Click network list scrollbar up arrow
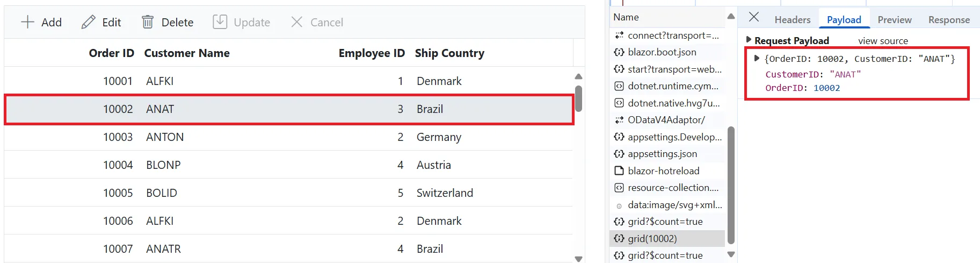Screen dimensions: 980x263 click(x=731, y=17)
